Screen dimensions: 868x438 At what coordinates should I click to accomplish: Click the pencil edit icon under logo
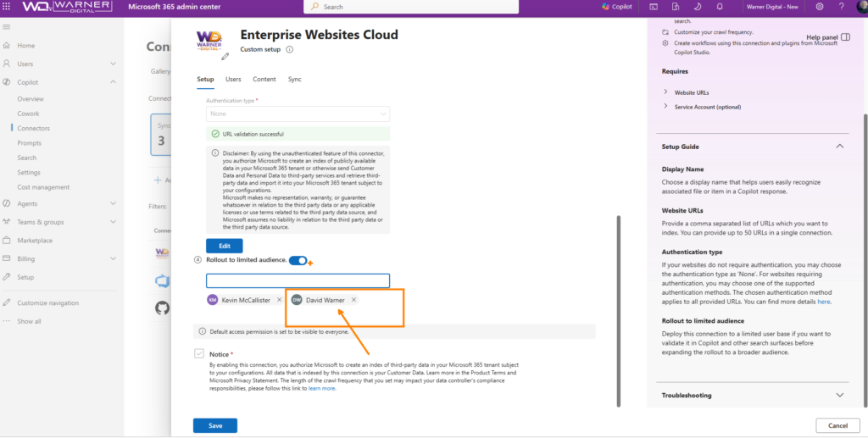[x=225, y=56]
